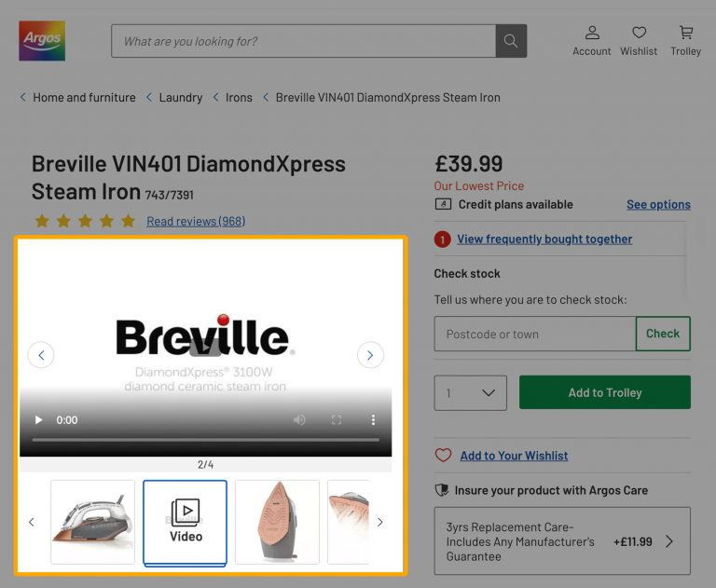Open the Account icon
The height and width of the screenshot is (588, 716).
(592, 41)
